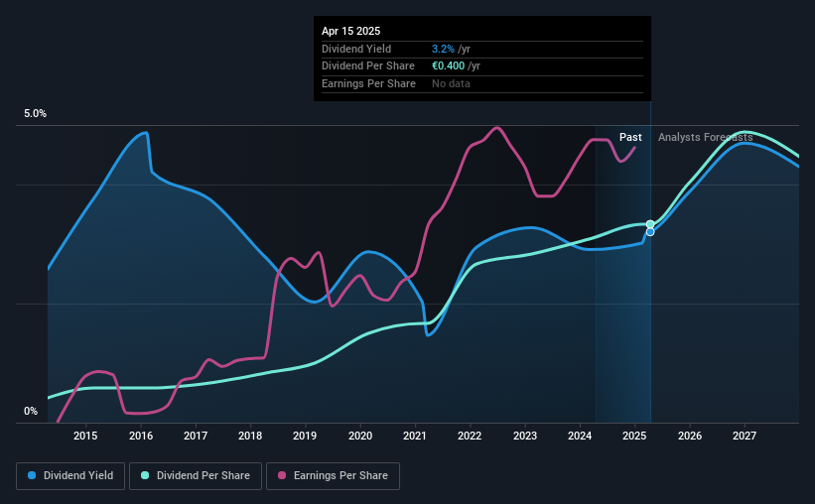Click the 2022 x-axis label
The height and width of the screenshot is (504, 815).
[470, 436]
